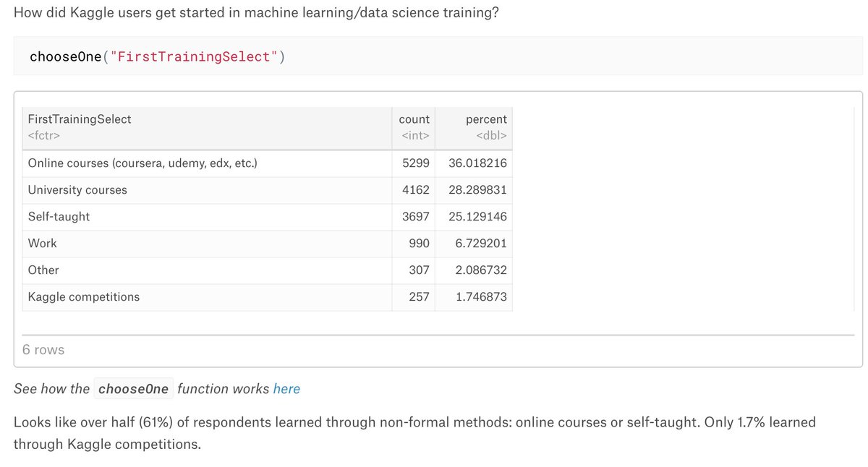This screenshot has width=868, height=467.
Task: Click the 1.746873 percent cell
Action: [x=481, y=297]
